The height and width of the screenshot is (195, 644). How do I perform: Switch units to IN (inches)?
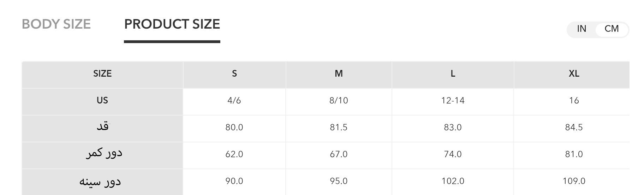tap(582, 29)
